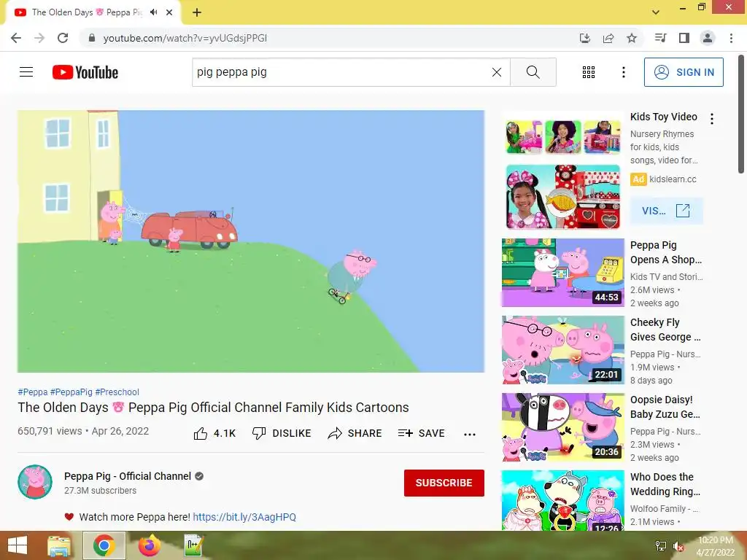The image size is (747, 560).
Task: Click the ad VISIT button
Action: tap(666, 211)
